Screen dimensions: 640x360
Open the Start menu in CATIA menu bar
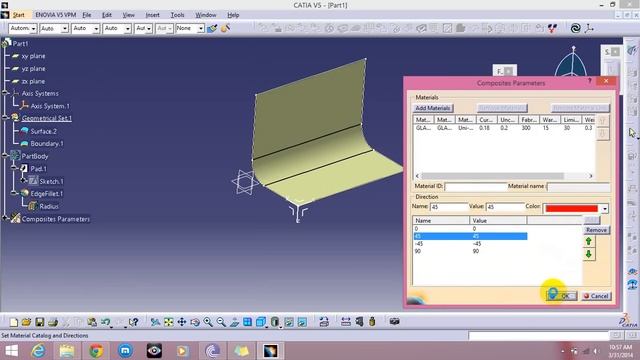point(18,15)
